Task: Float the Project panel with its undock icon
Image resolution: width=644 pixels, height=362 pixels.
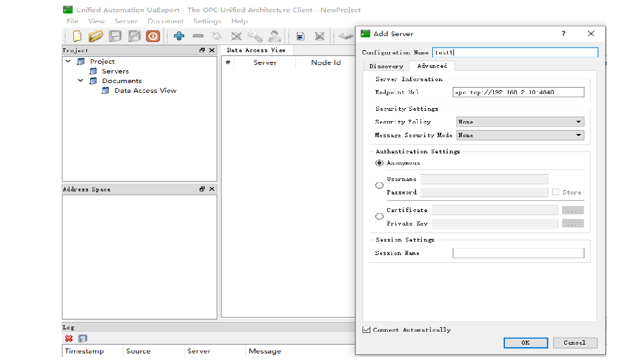Action: click(x=202, y=50)
